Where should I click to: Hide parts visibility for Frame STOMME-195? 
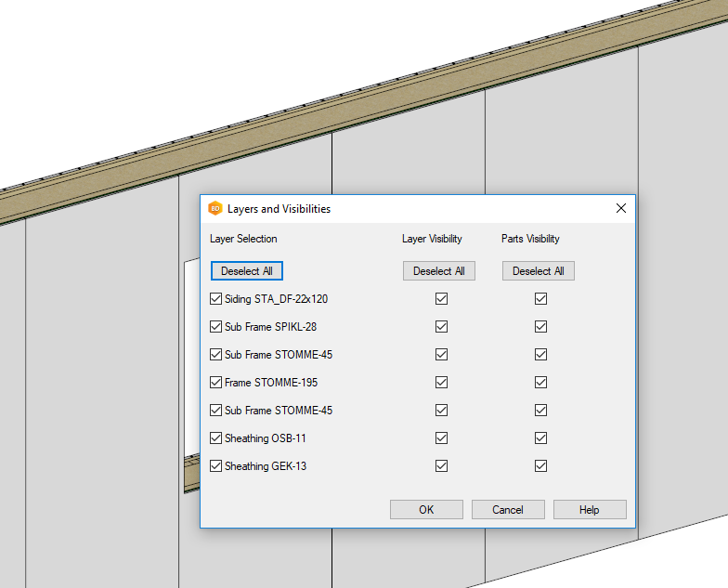pos(540,383)
